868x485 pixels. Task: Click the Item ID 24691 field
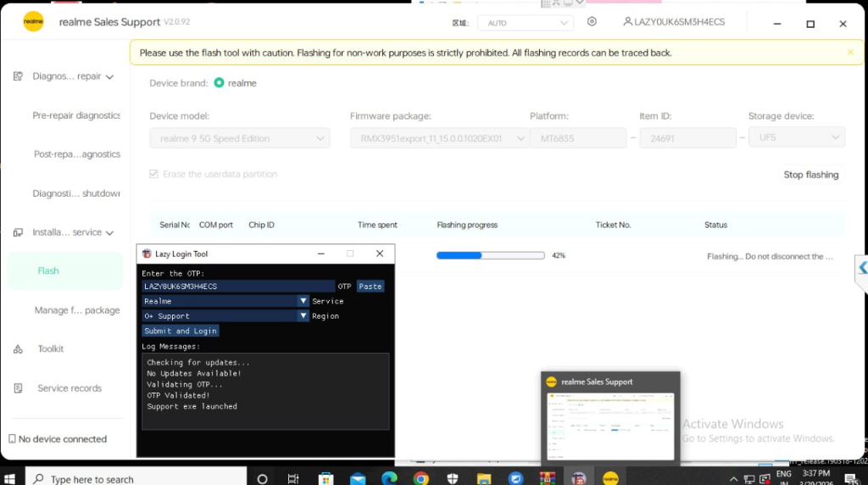(x=687, y=138)
